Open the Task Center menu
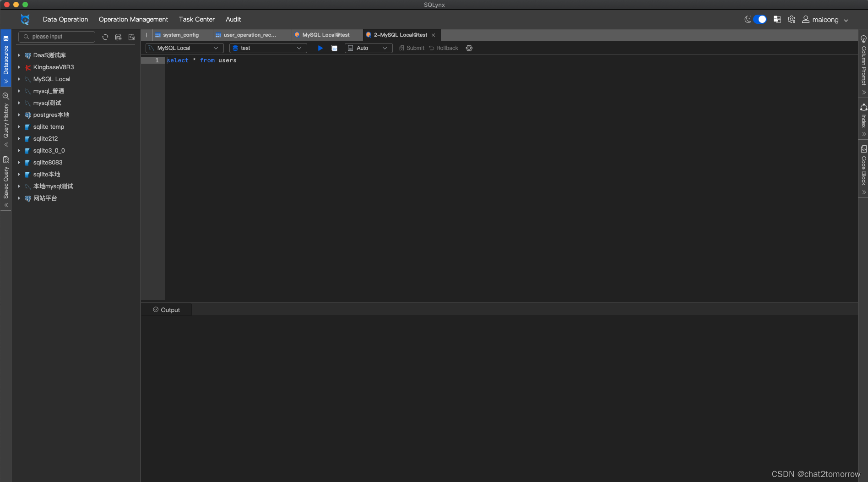 pyautogui.click(x=196, y=19)
